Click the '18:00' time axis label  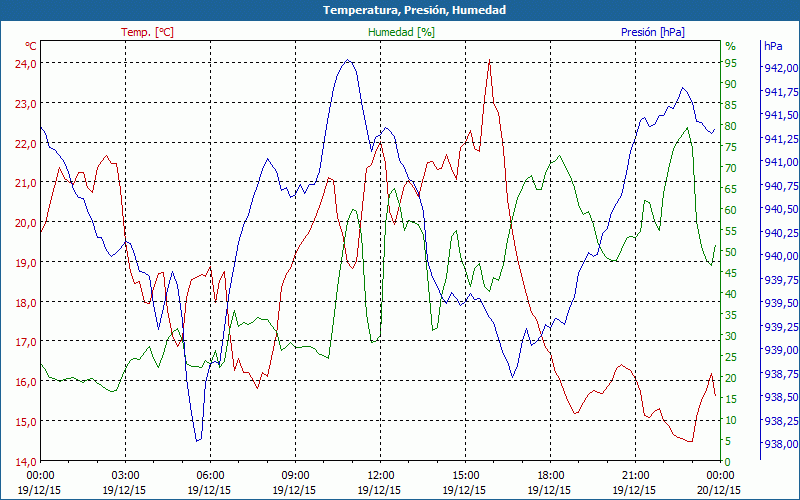tap(550, 476)
